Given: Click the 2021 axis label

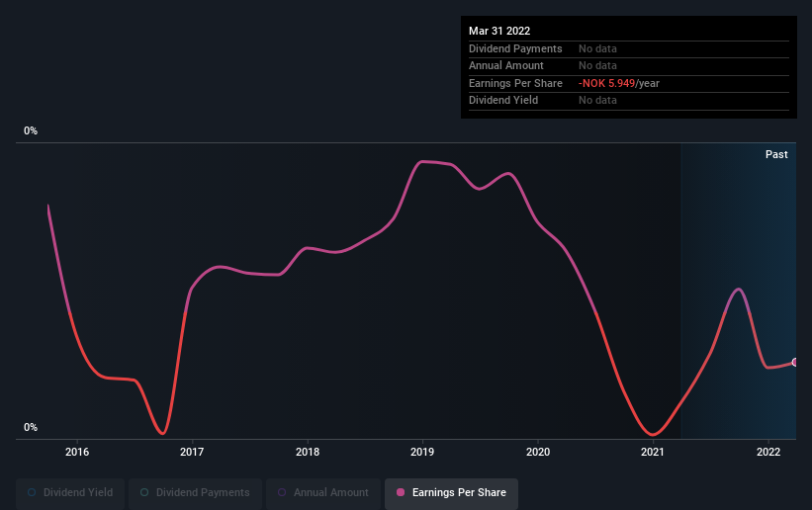Looking at the screenshot, I should 653,452.
